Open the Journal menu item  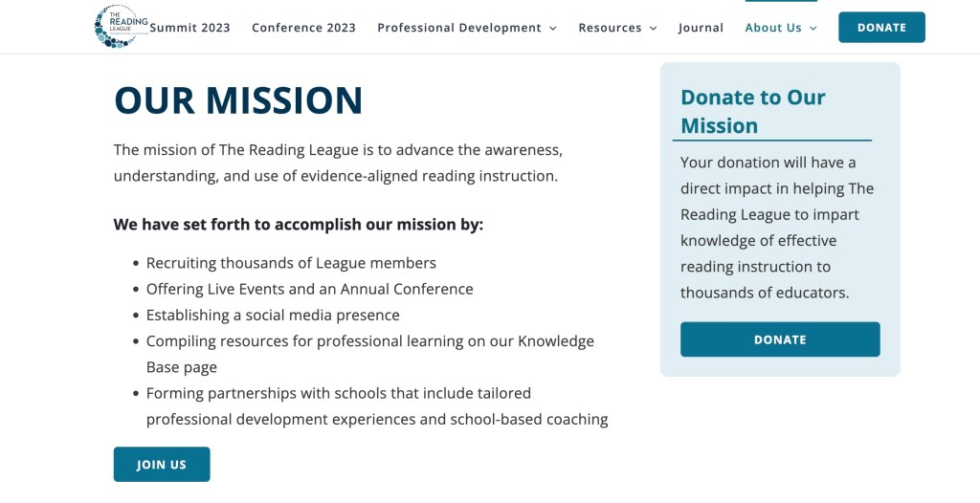point(701,28)
